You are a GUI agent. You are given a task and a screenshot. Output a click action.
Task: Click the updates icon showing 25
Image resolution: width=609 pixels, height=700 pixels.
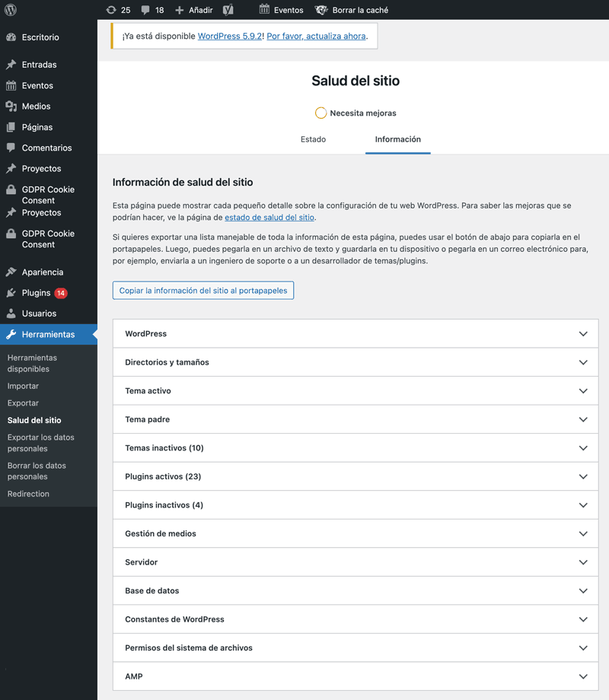[111, 10]
